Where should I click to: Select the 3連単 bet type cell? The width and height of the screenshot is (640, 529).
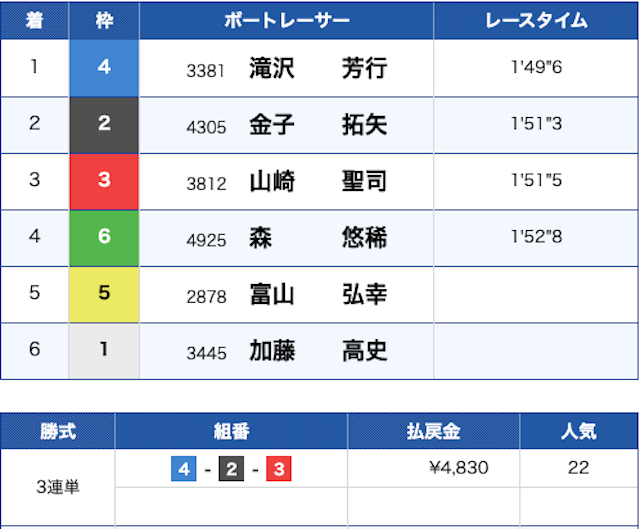pyautogui.click(x=58, y=487)
